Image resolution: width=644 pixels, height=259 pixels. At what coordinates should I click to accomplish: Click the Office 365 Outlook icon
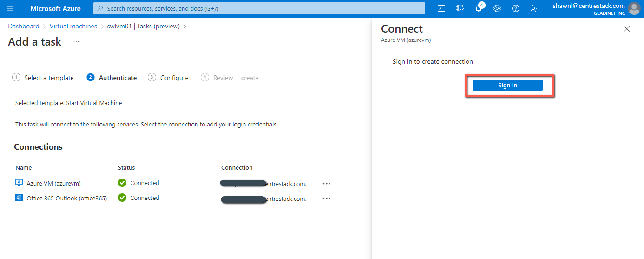(x=19, y=198)
